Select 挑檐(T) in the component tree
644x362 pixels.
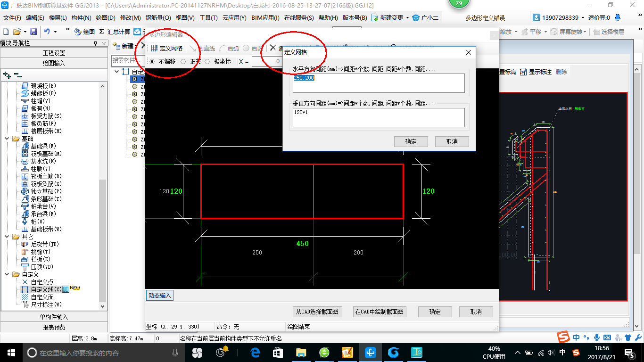pyautogui.click(x=41, y=252)
